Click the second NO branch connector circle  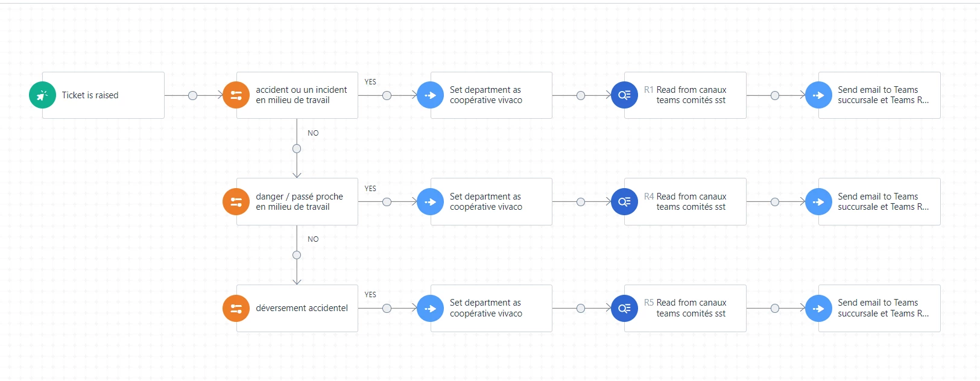coord(297,255)
